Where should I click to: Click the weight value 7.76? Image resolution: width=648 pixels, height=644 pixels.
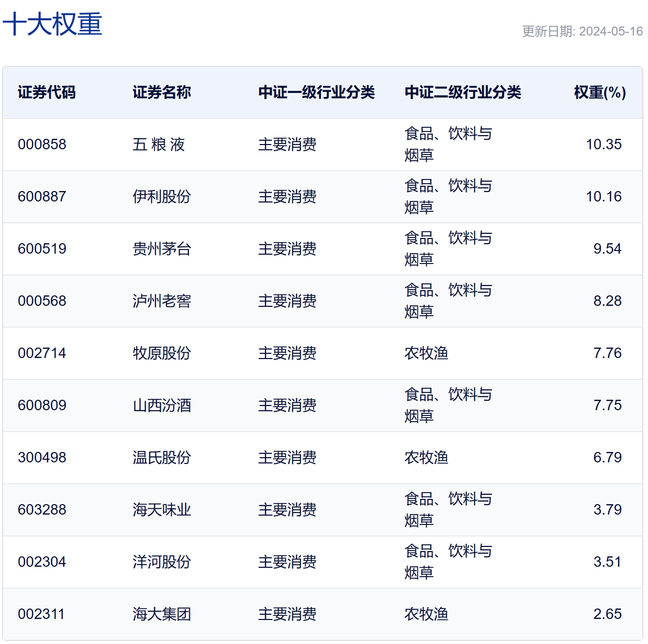[x=607, y=353]
